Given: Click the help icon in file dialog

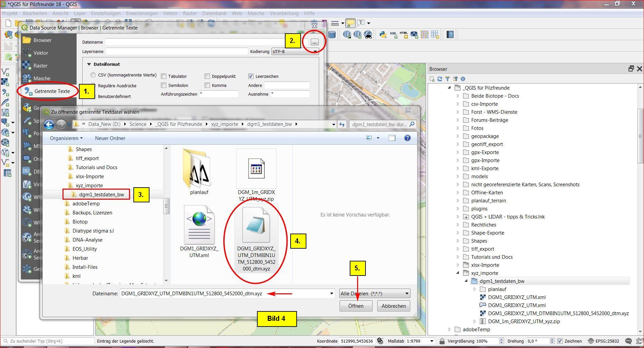Looking at the screenshot, I should pos(407,138).
